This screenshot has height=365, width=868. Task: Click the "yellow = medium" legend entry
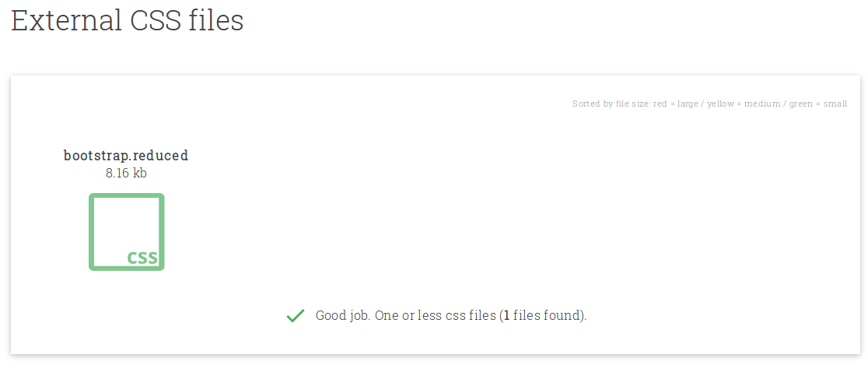tap(744, 104)
